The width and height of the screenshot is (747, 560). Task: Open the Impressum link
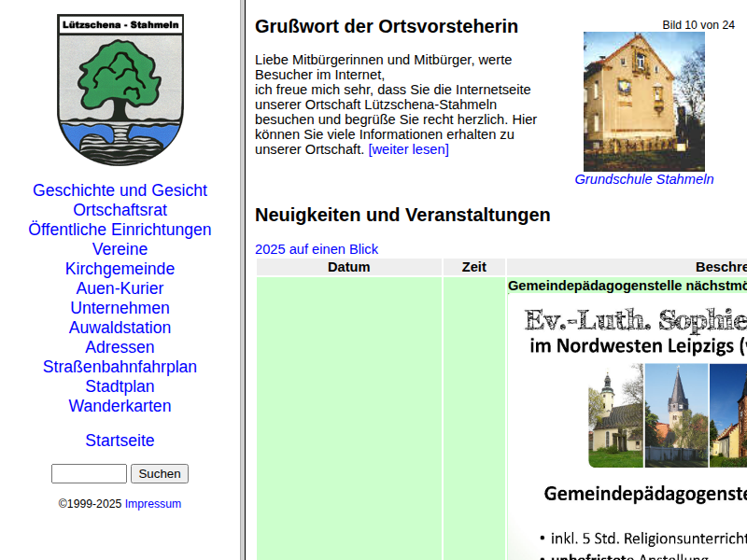coord(153,504)
